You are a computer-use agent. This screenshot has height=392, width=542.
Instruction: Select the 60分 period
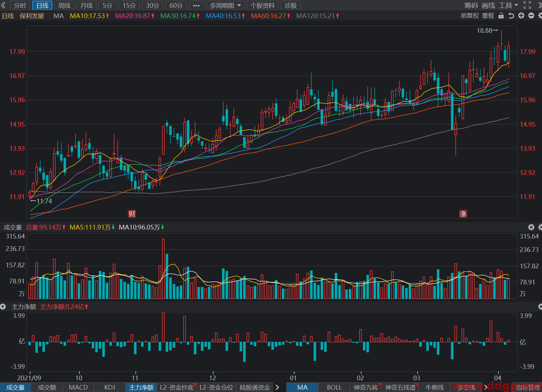176,5
